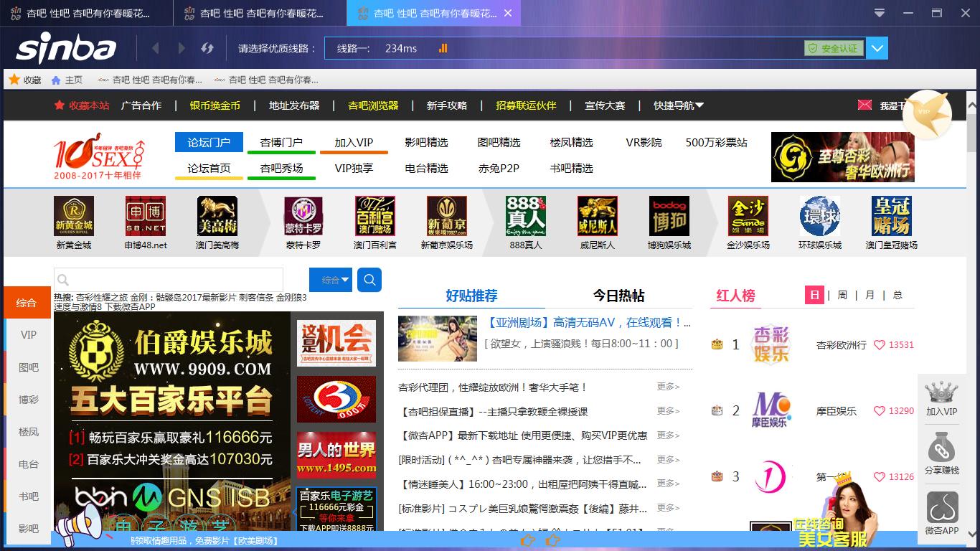Select 周 in the 红人榜 ranking

[842, 295]
